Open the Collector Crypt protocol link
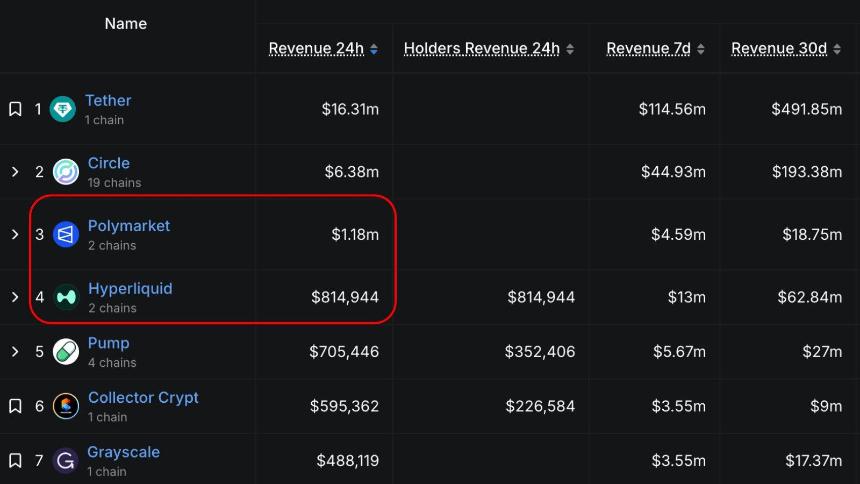Screen dimensions: 860x484 (x=143, y=398)
